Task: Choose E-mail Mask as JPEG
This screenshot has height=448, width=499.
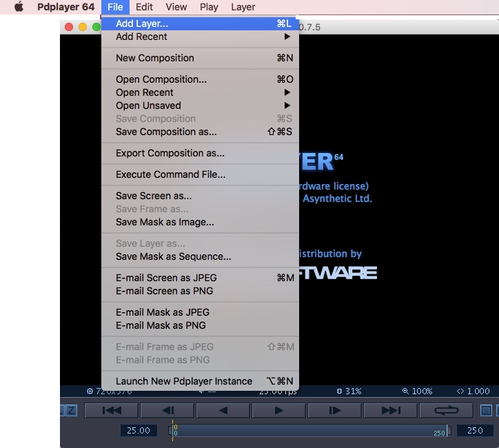Action: (200, 312)
